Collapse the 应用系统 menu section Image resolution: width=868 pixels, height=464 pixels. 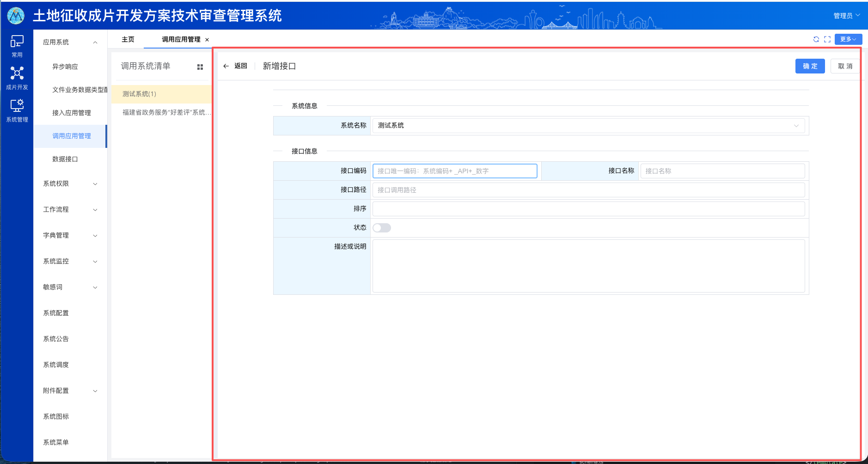pyautogui.click(x=69, y=42)
